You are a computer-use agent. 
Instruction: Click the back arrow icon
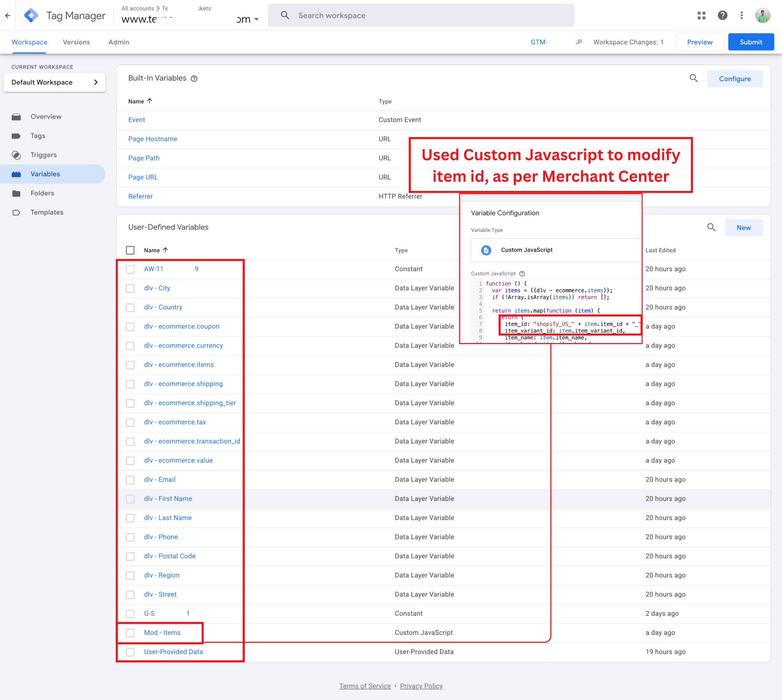(x=8, y=15)
